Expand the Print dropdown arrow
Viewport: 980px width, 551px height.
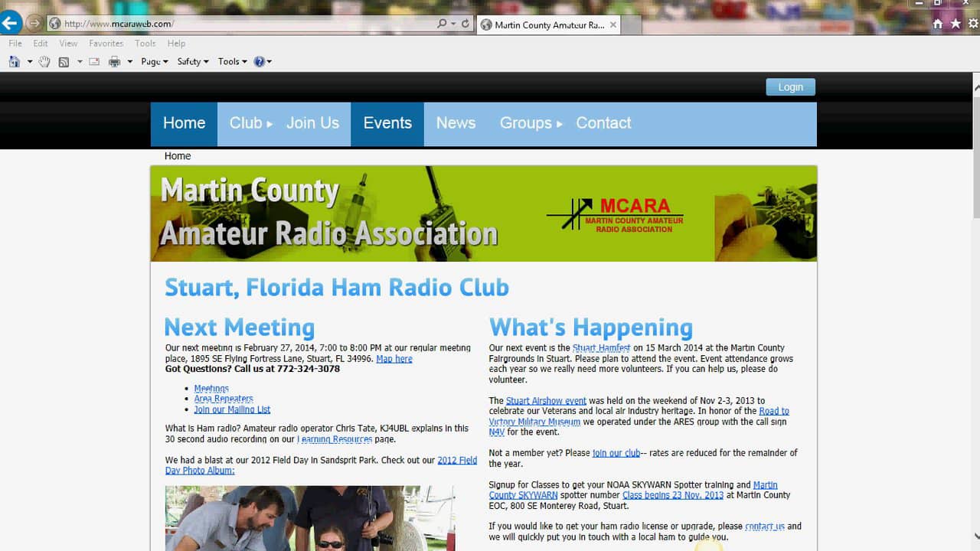tap(129, 62)
